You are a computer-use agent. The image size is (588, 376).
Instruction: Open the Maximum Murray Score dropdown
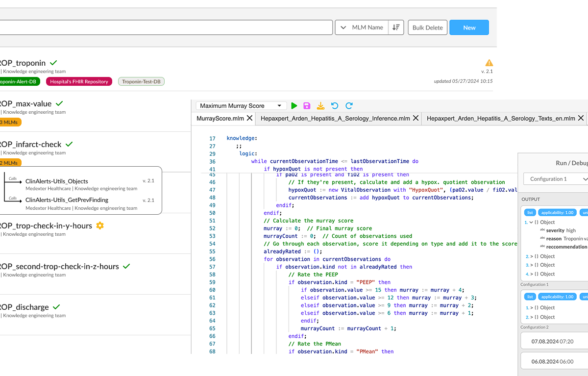tap(241, 105)
